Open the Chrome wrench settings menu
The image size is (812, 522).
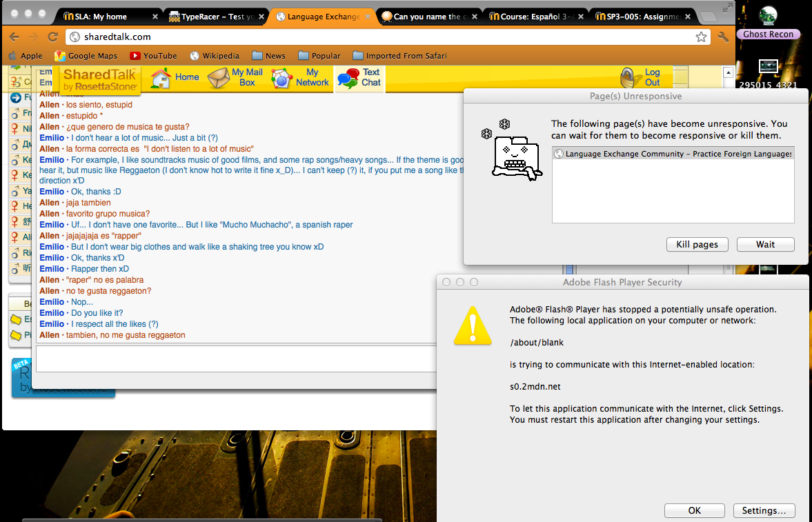[x=723, y=37]
